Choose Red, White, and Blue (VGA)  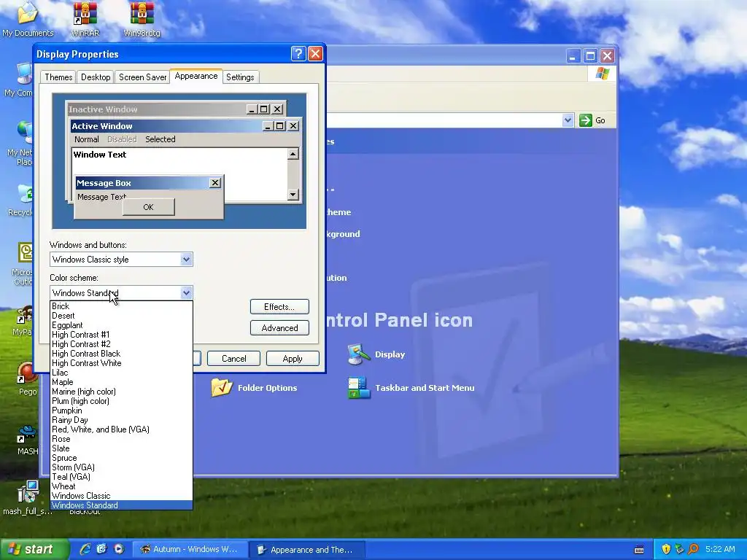[122, 429]
